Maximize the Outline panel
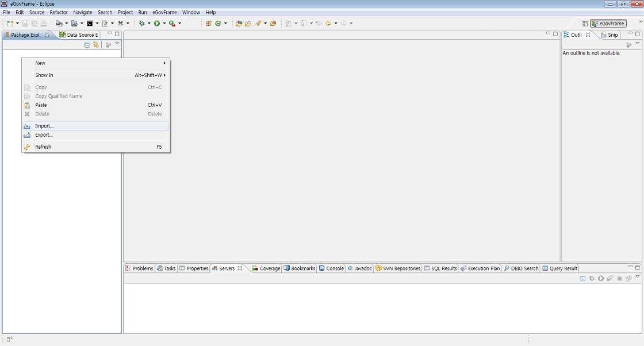The height and width of the screenshot is (346, 644). click(x=637, y=34)
